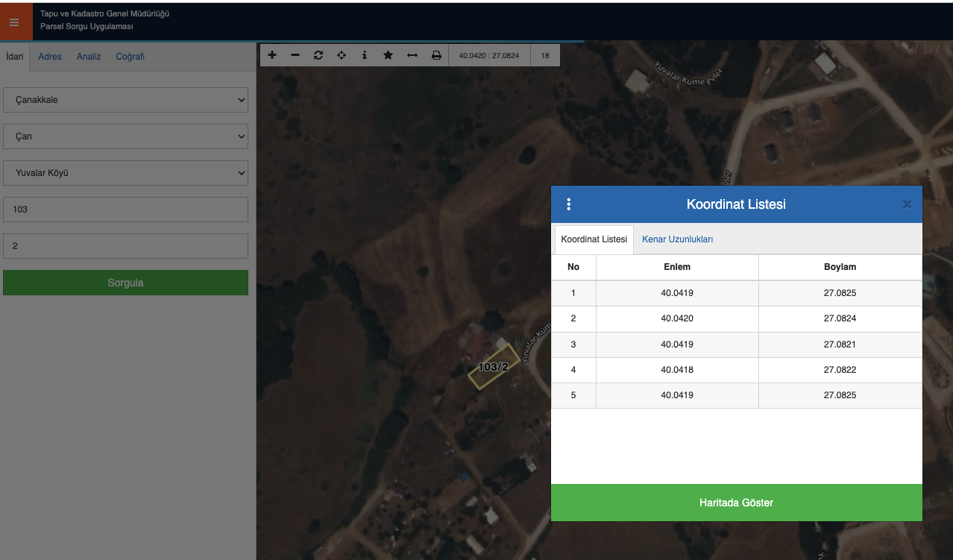Image resolution: width=953 pixels, height=560 pixels.
Task: Zoom out with the minus tool
Action: (x=295, y=55)
